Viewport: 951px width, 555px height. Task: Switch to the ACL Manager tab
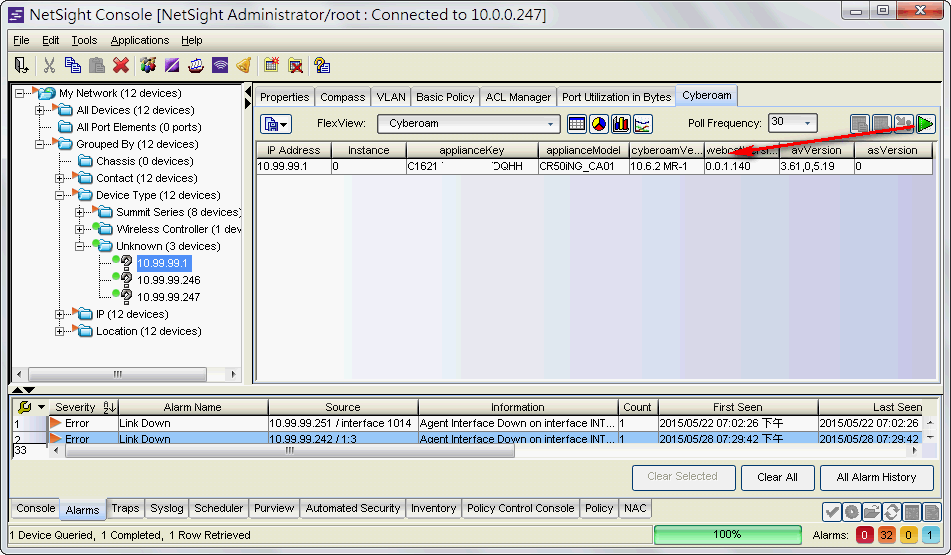coord(518,97)
